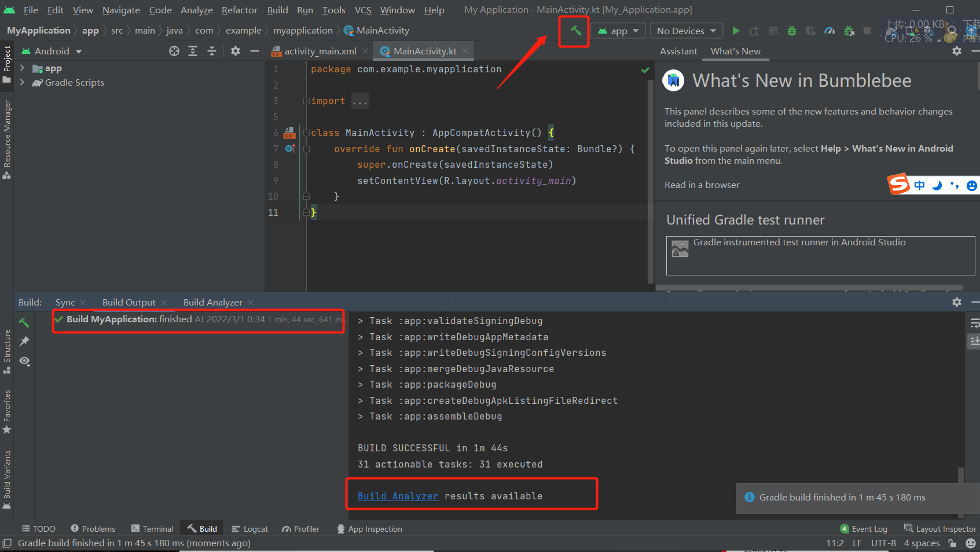Hide the Project panel with minus icon
The width and height of the screenshot is (980, 552).
click(254, 51)
